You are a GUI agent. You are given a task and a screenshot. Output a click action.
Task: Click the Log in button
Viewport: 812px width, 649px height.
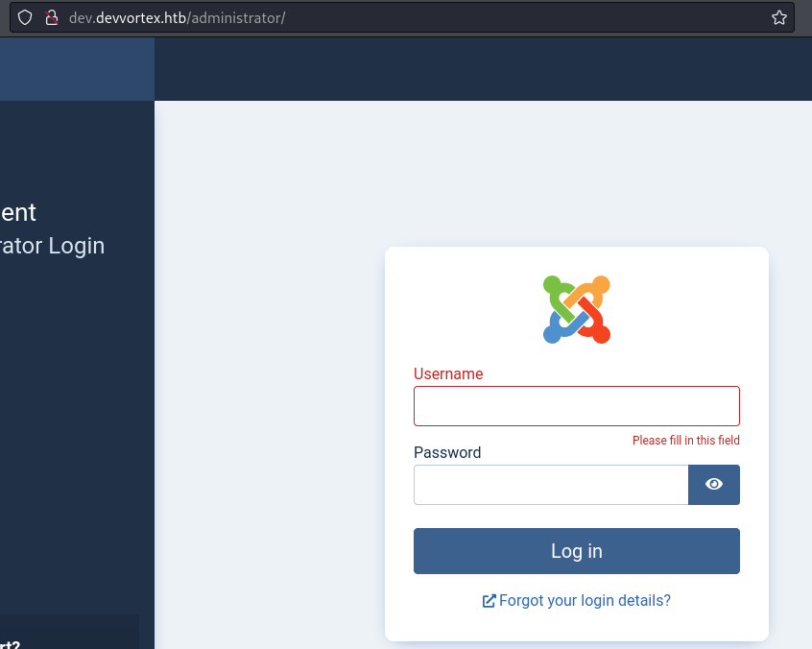pos(577,551)
